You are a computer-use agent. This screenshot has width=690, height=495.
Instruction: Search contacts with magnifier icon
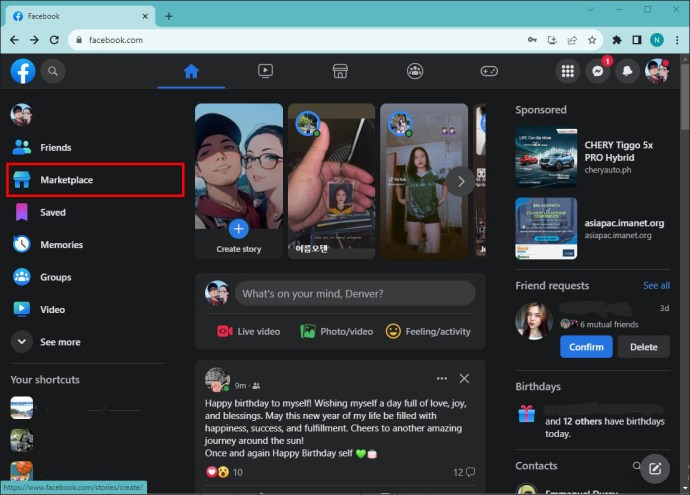point(636,466)
